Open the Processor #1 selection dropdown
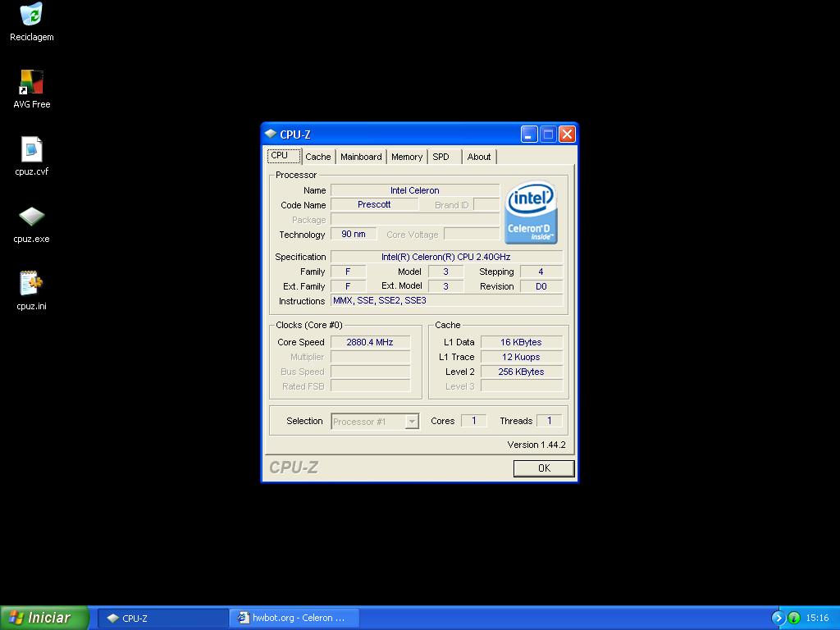 [375, 422]
